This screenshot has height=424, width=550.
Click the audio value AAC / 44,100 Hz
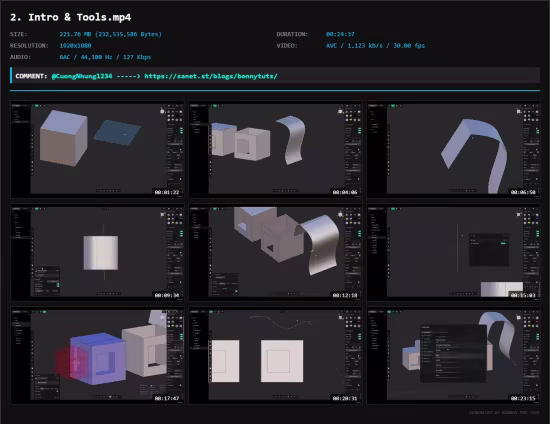[x=105, y=57]
